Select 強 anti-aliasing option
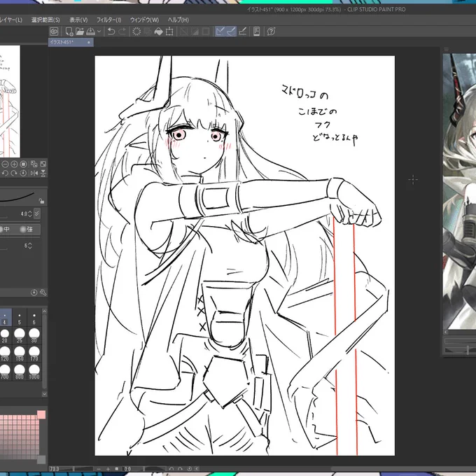 click(27, 229)
